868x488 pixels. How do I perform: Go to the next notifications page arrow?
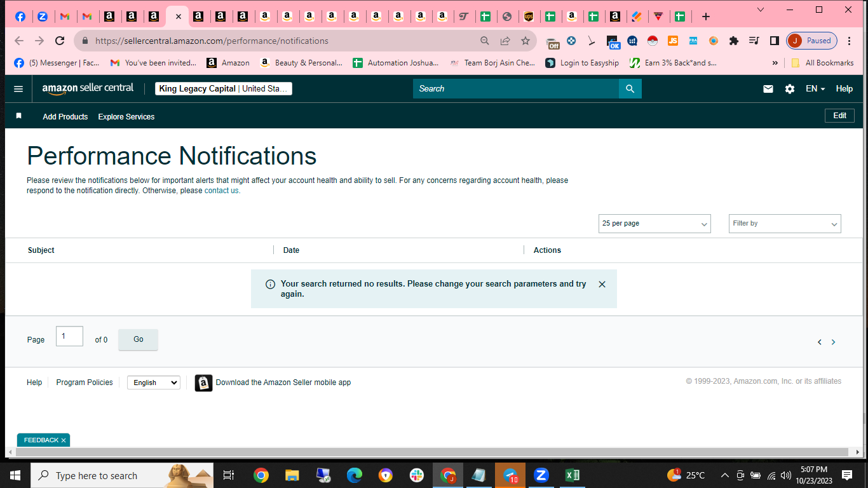click(x=834, y=342)
